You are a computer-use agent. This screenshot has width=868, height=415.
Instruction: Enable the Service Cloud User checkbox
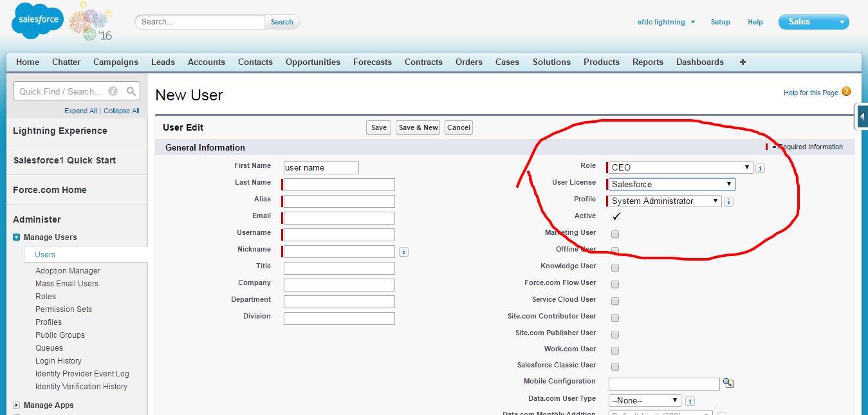click(x=615, y=301)
